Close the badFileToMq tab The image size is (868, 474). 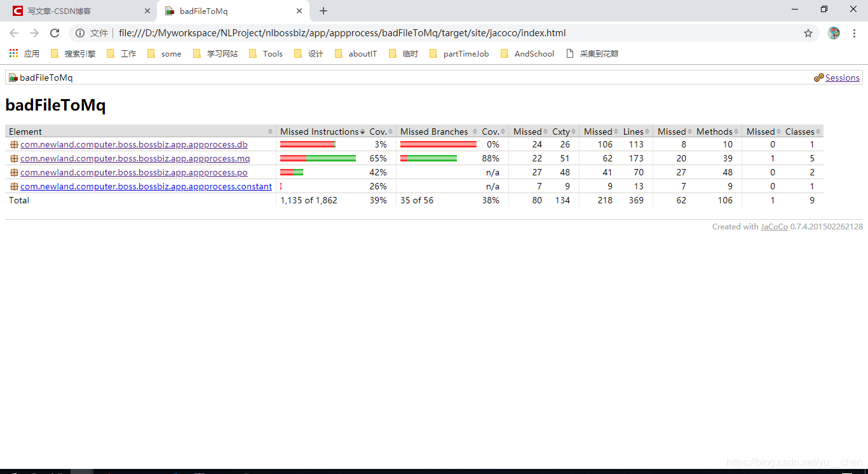(299, 11)
